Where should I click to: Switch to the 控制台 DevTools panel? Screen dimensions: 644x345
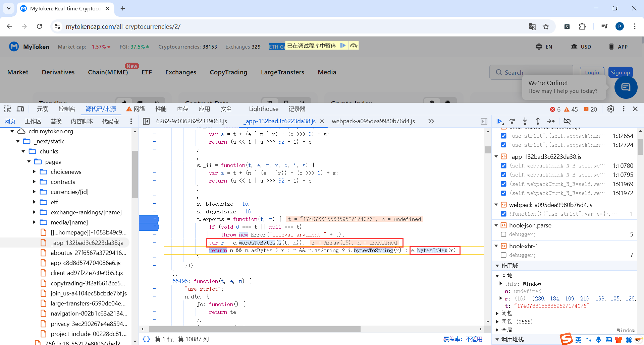click(67, 109)
